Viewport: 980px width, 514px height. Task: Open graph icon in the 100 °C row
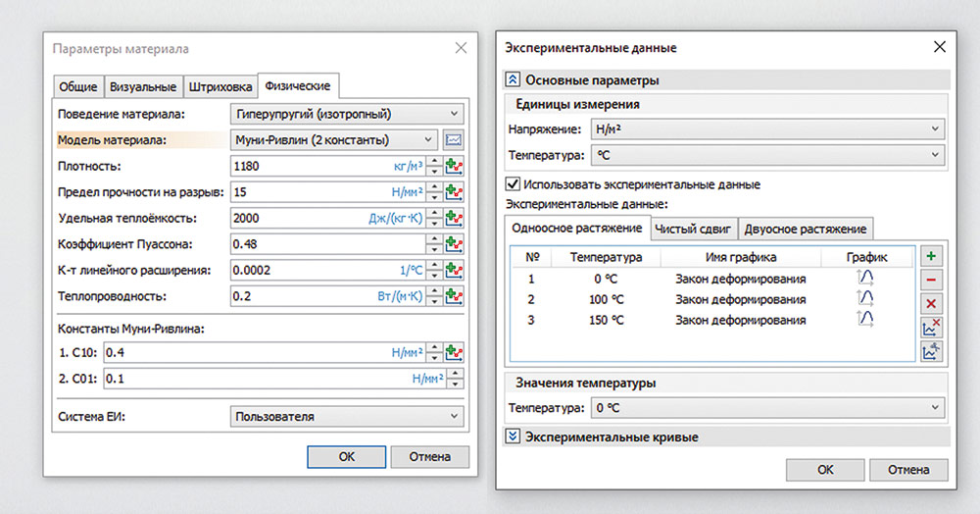(865, 299)
